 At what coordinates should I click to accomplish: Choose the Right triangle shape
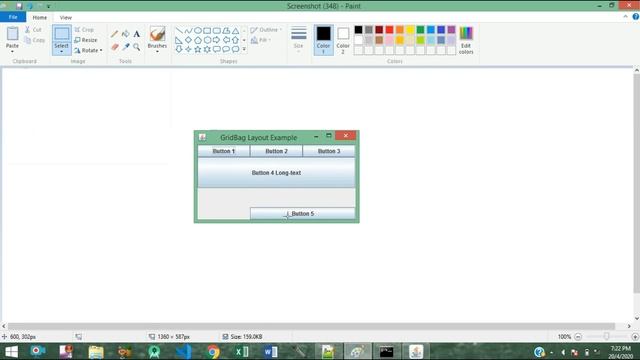point(179,40)
